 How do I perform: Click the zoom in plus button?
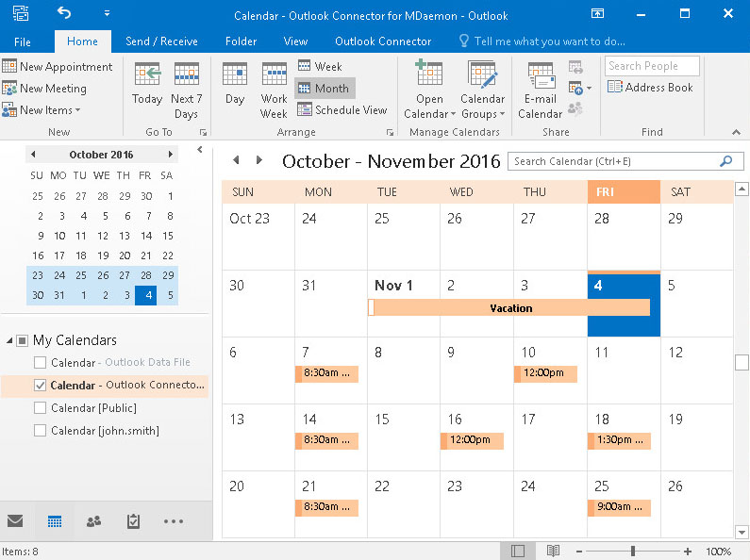tap(688, 552)
